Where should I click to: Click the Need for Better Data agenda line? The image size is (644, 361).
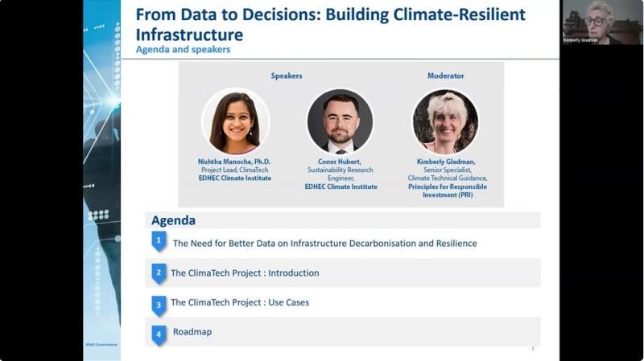pos(324,243)
